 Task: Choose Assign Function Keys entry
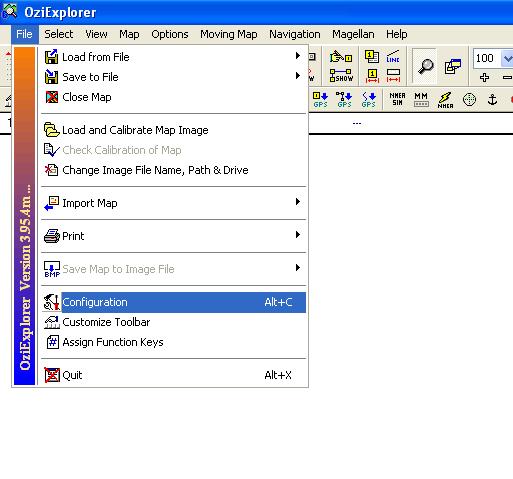point(173,342)
